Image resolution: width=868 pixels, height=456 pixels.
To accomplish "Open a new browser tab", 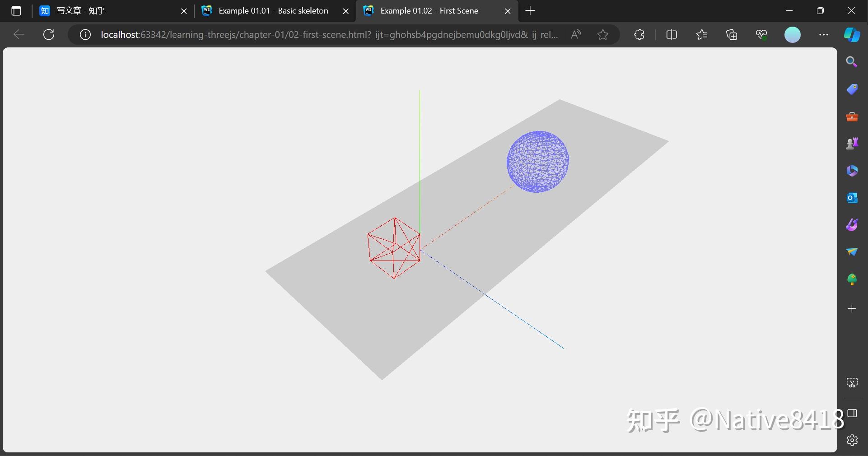I will 530,11.
